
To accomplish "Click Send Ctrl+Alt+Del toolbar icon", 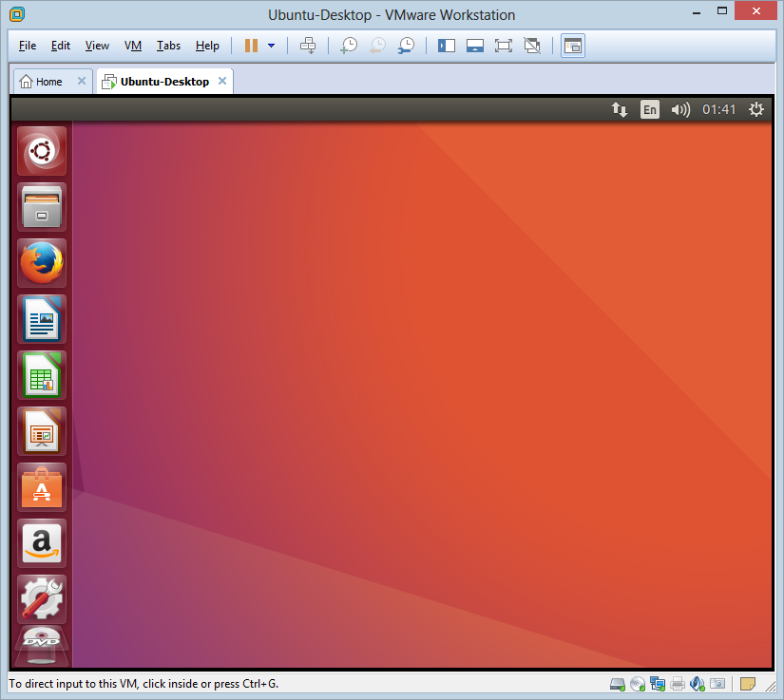I will click(308, 46).
